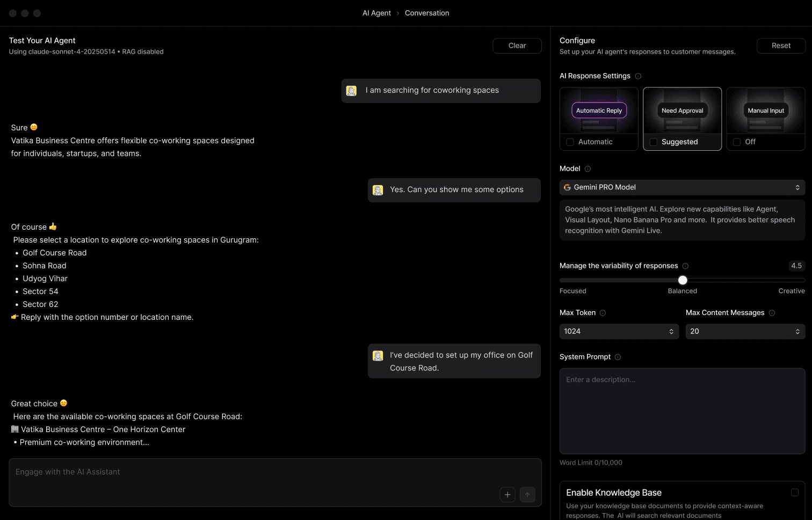Click the System Prompt description textarea
This screenshot has width=812, height=520.
pos(682,411)
